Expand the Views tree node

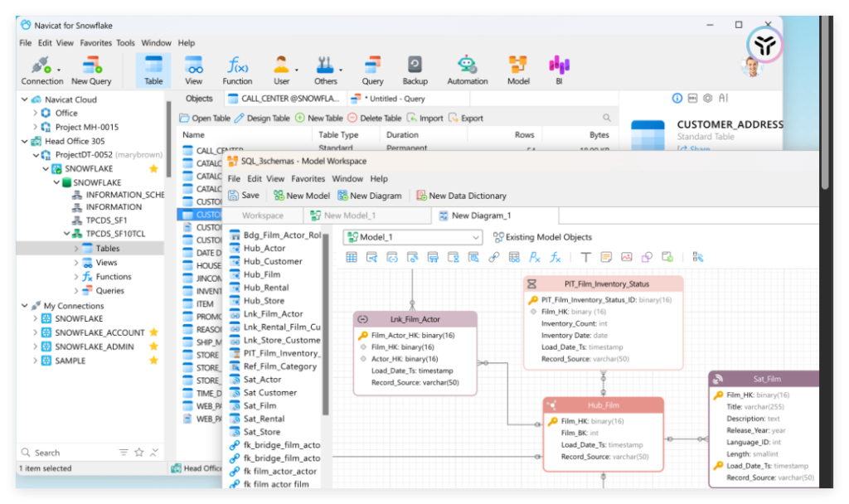(x=76, y=262)
